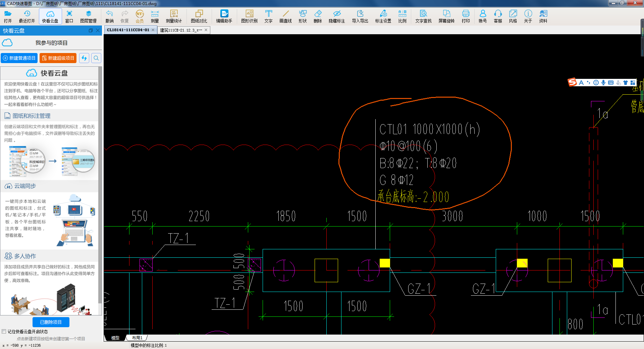Open the 窗口 window tool
Viewport: 644px width, 349px height.
[69, 16]
